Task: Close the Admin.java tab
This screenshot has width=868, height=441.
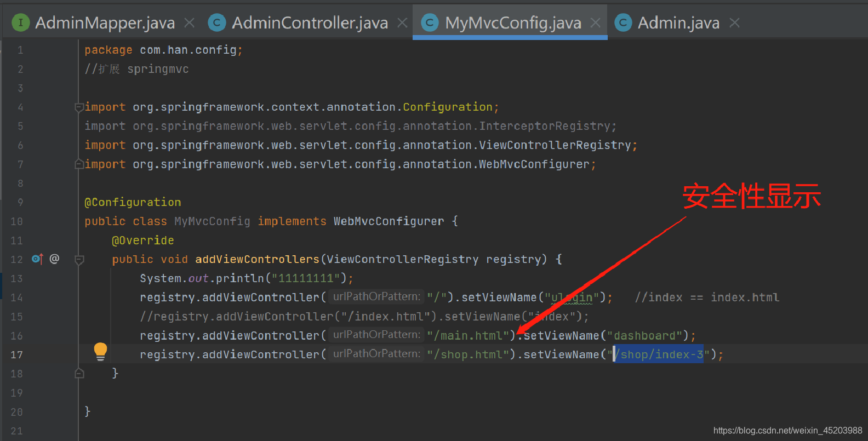Action: click(734, 22)
